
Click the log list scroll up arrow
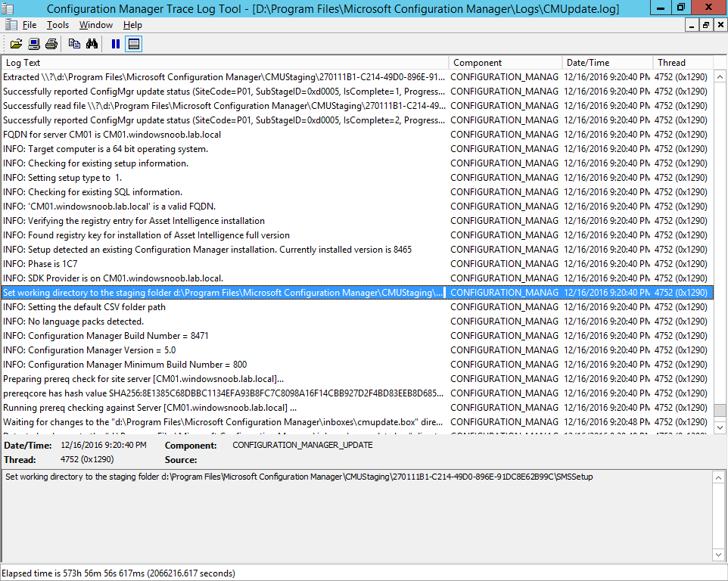coord(720,76)
